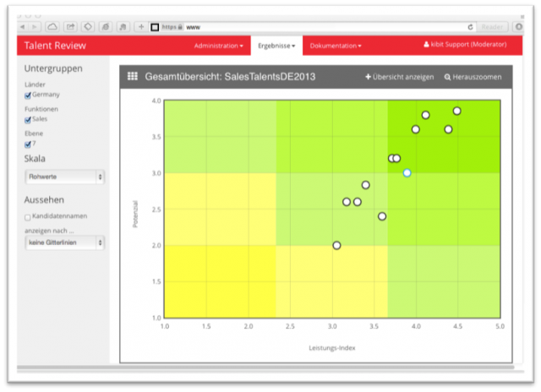The image size is (541, 392).
Task: Click the Übersicht anzeigen button
Action: tap(397, 77)
